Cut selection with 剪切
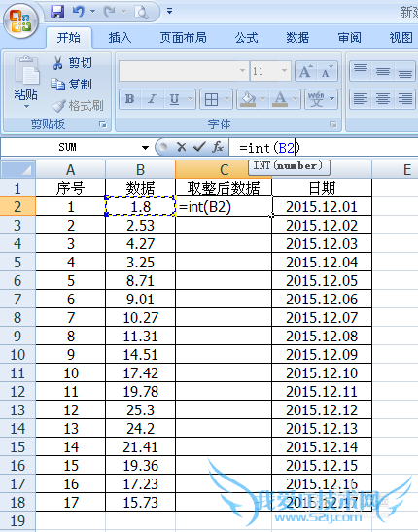The width and height of the screenshot is (418, 532). pos(72,63)
